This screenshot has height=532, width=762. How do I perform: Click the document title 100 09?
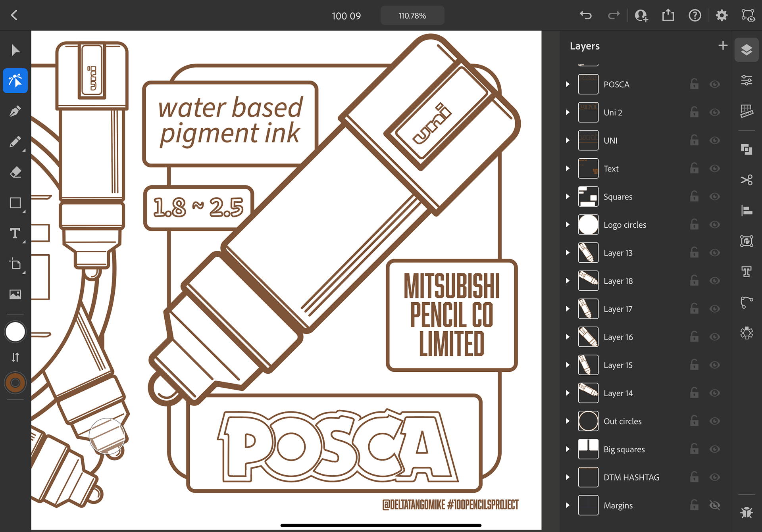pos(346,16)
